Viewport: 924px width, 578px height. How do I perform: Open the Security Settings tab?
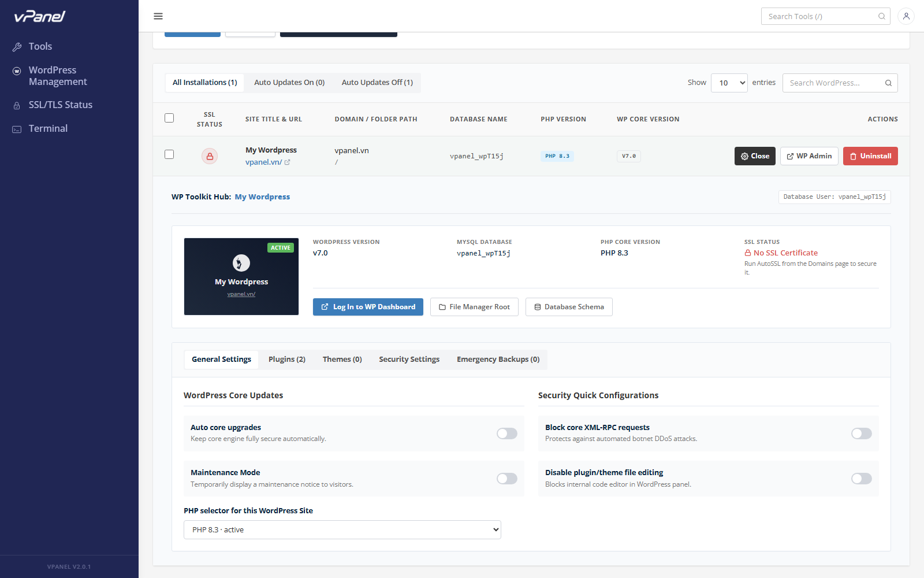point(409,360)
